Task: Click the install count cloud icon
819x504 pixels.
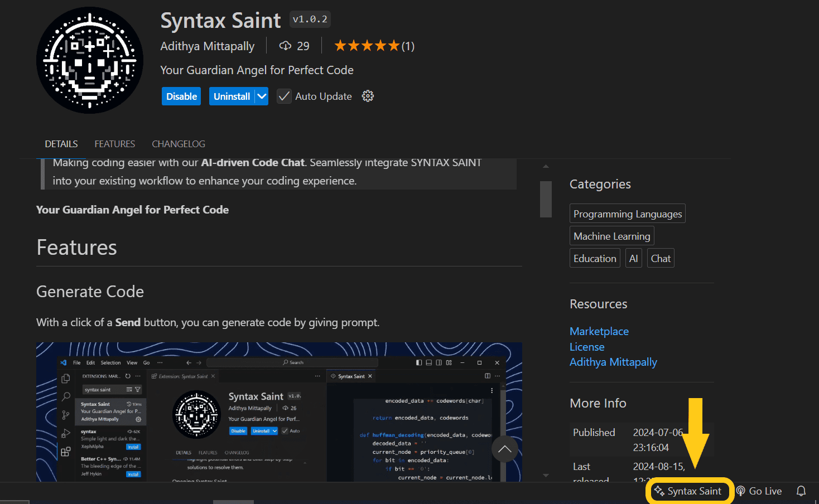Action: [x=285, y=46]
